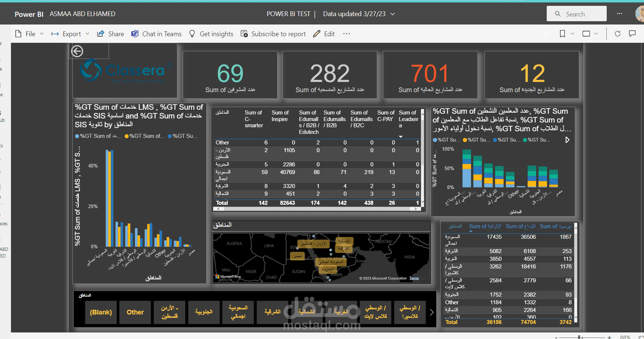644x339 pixels.
Task: Open Chat in Teams
Action: click(x=157, y=34)
